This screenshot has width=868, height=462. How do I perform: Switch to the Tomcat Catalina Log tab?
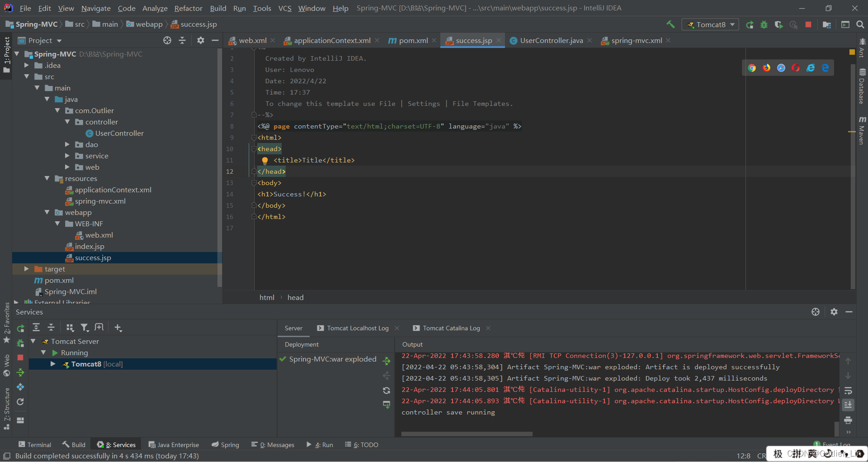point(451,328)
